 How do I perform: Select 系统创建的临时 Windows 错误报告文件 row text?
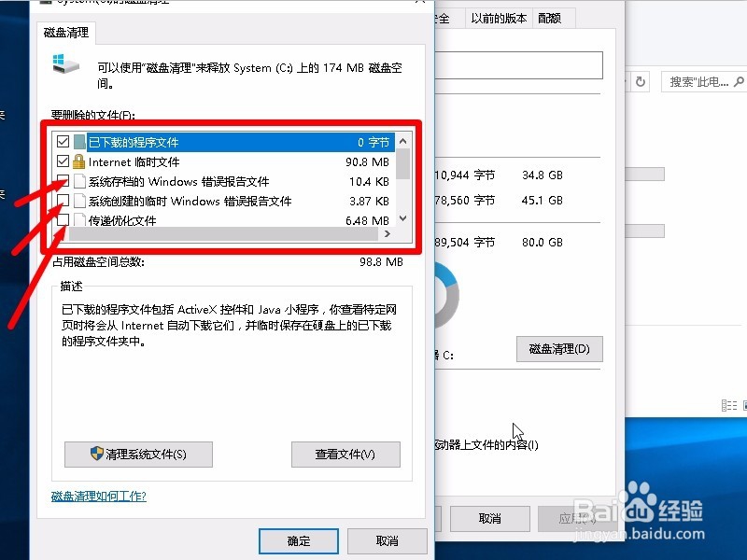click(x=190, y=201)
